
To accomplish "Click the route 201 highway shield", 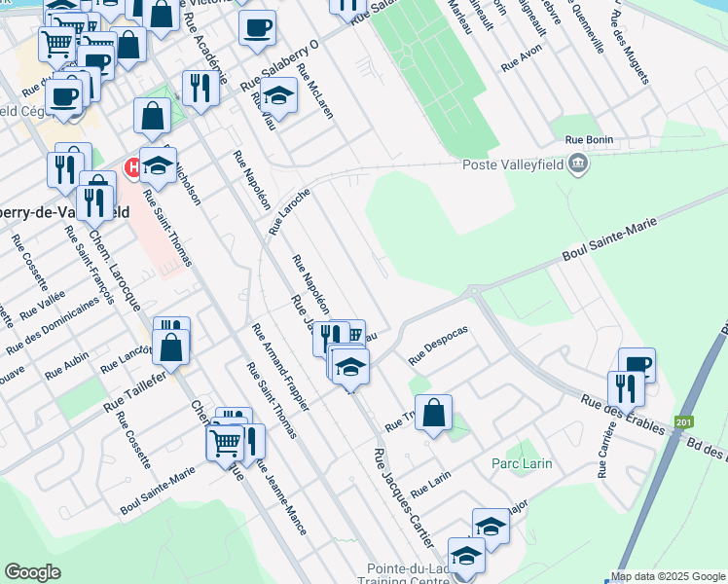I will pos(684,422).
